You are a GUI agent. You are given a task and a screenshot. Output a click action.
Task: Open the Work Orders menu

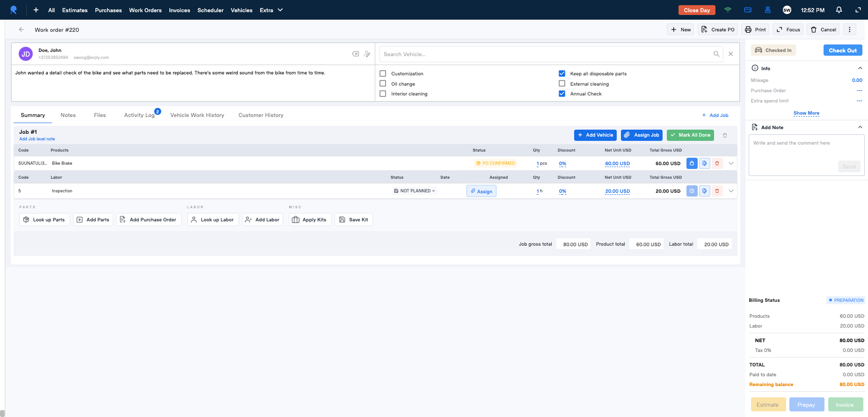pos(145,10)
